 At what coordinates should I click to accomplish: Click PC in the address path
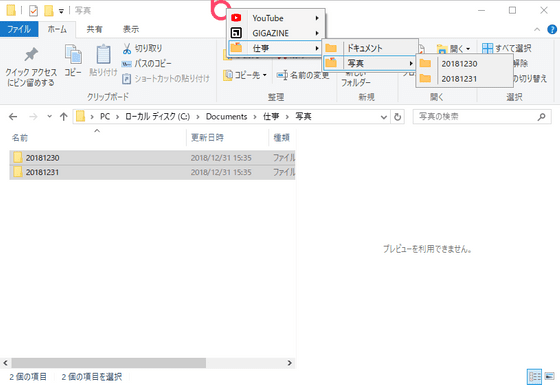tap(105, 116)
